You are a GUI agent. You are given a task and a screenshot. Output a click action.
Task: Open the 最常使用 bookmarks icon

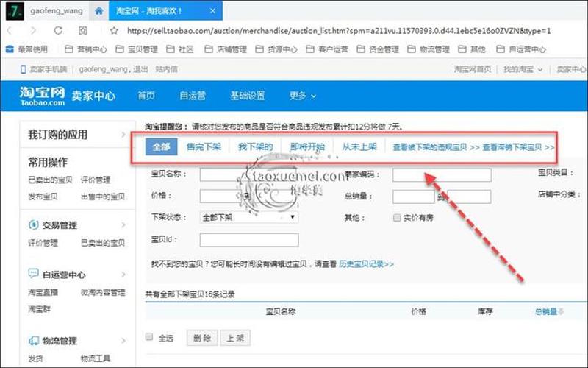[x=10, y=49]
